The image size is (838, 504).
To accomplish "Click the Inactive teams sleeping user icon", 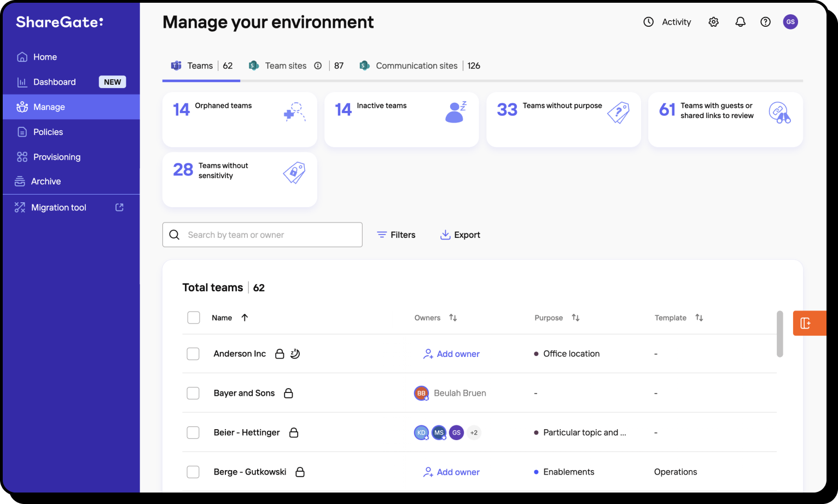I will [x=456, y=112].
